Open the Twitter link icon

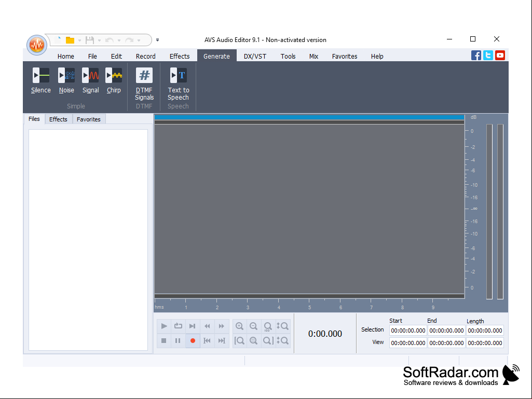point(488,56)
